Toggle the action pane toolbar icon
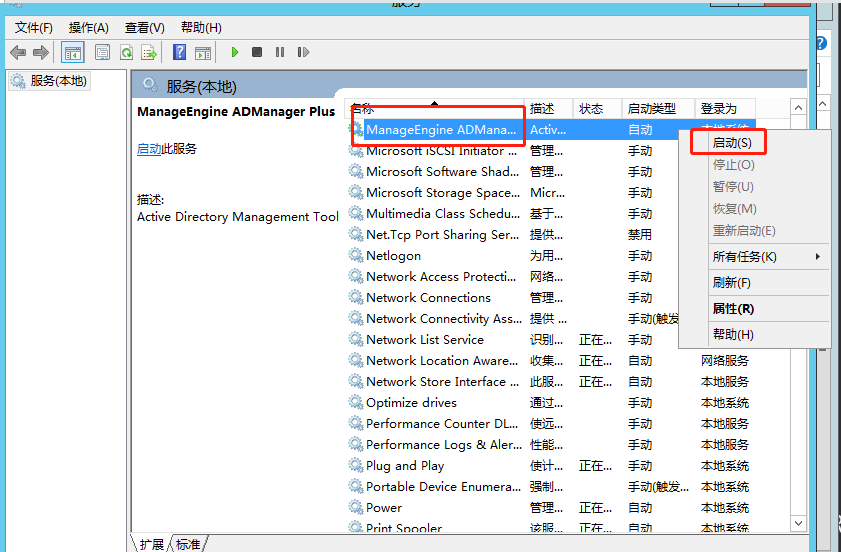841x552 pixels. tap(203, 52)
